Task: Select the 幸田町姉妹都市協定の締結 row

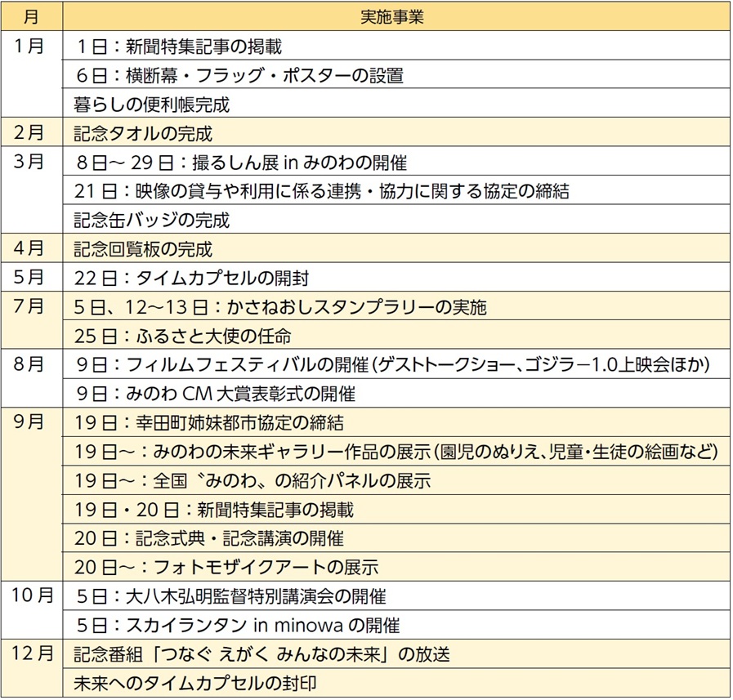Action: 209,423
